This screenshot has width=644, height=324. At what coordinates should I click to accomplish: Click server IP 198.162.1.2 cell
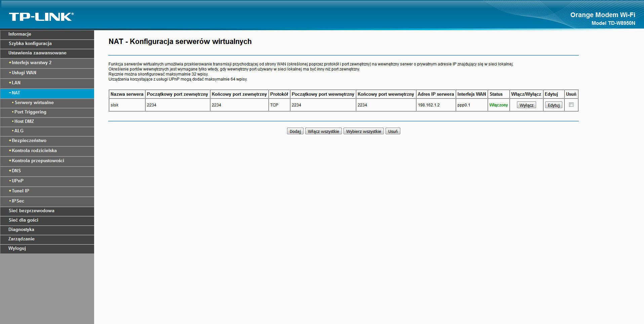tap(436, 105)
